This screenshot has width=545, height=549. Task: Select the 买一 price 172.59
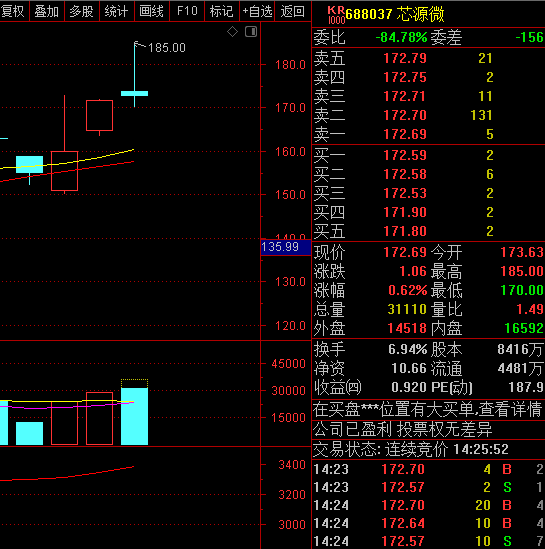[405, 155]
